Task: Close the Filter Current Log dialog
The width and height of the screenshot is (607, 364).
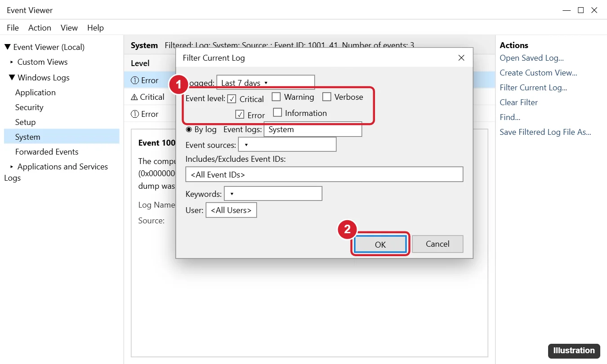Action: point(461,58)
